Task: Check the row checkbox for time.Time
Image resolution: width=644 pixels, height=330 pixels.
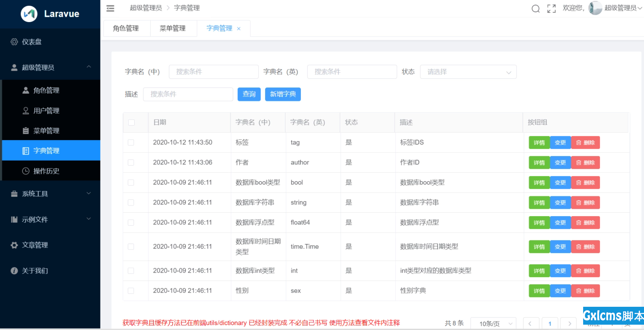Action: click(x=131, y=247)
